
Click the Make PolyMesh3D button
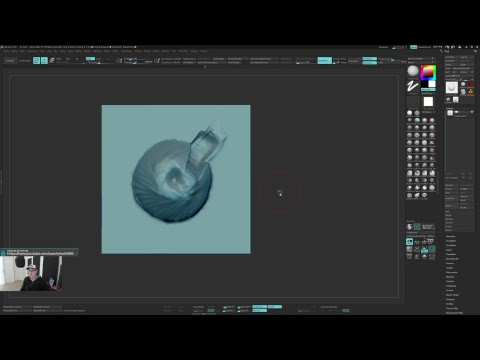click(x=463, y=68)
